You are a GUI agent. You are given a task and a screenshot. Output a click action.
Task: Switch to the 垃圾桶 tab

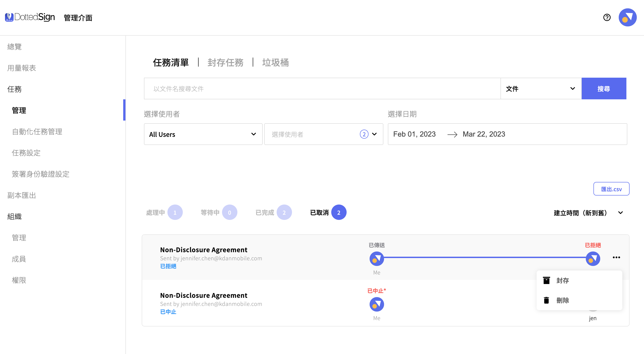tap(276, 63)
